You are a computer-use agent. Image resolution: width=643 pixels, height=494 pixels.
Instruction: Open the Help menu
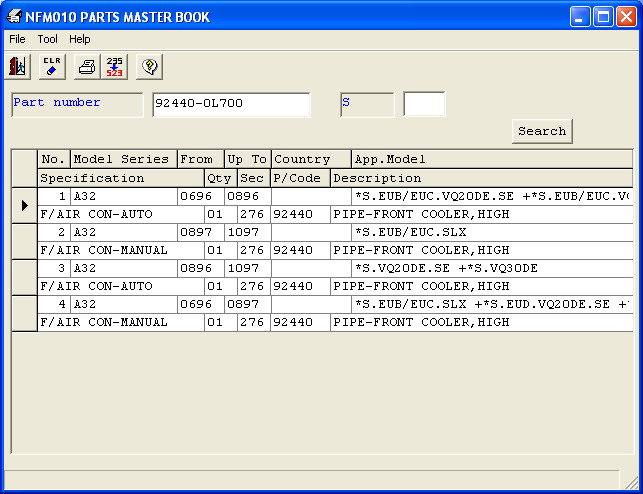[x=80, y=39]
